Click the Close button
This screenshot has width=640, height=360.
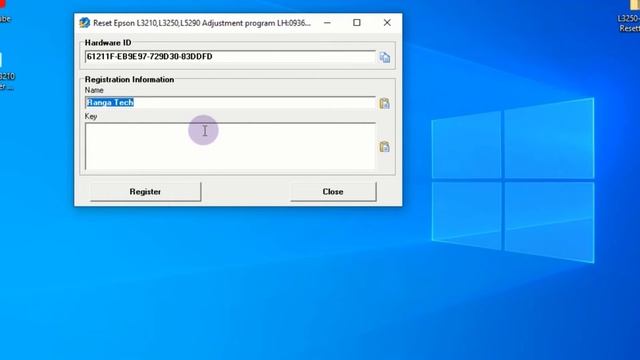point(333,191)
